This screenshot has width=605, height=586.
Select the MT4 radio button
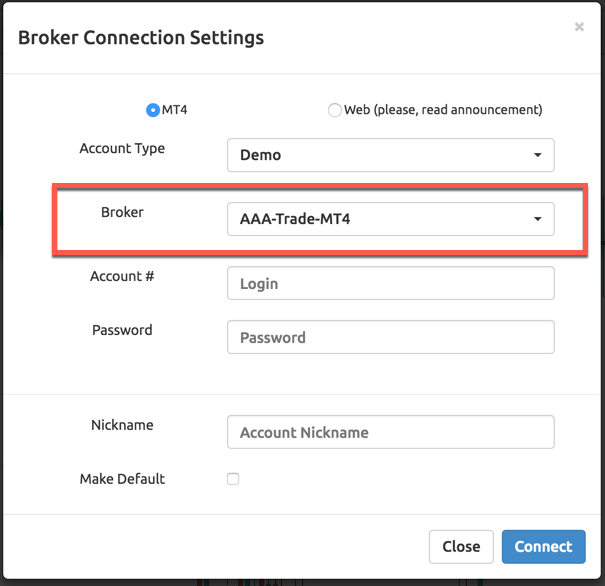(x=153, y=110)
